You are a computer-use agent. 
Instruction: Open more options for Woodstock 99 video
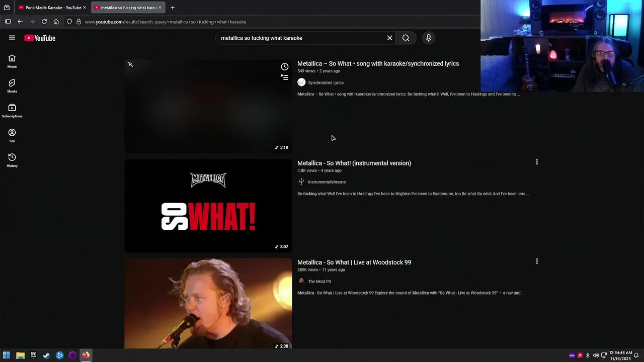pyautogui.click(x=537, y=261)
